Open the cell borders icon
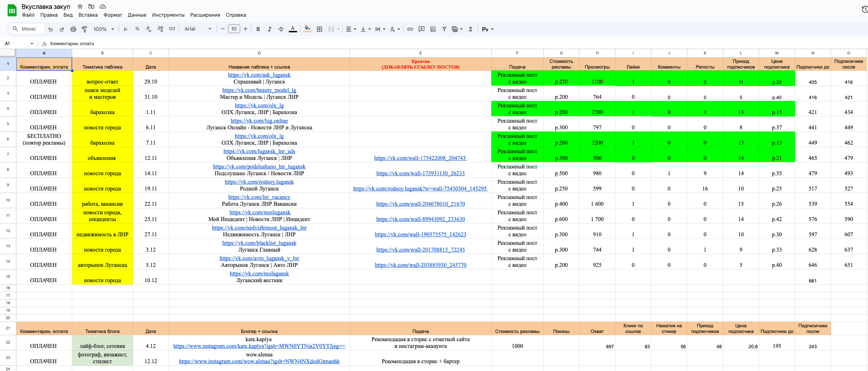Image resolution: width=868 pixels, height=371 pixels. (x=319, y=29)
